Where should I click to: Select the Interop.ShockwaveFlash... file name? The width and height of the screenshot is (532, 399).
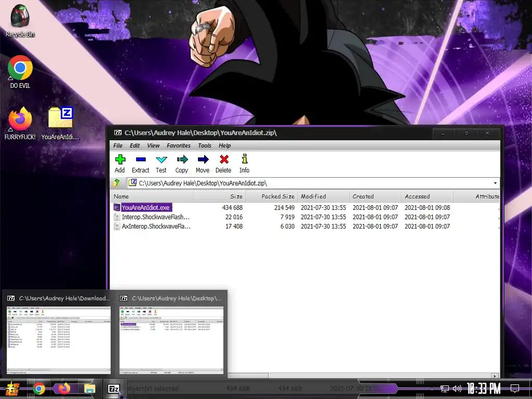coord(156,217)
